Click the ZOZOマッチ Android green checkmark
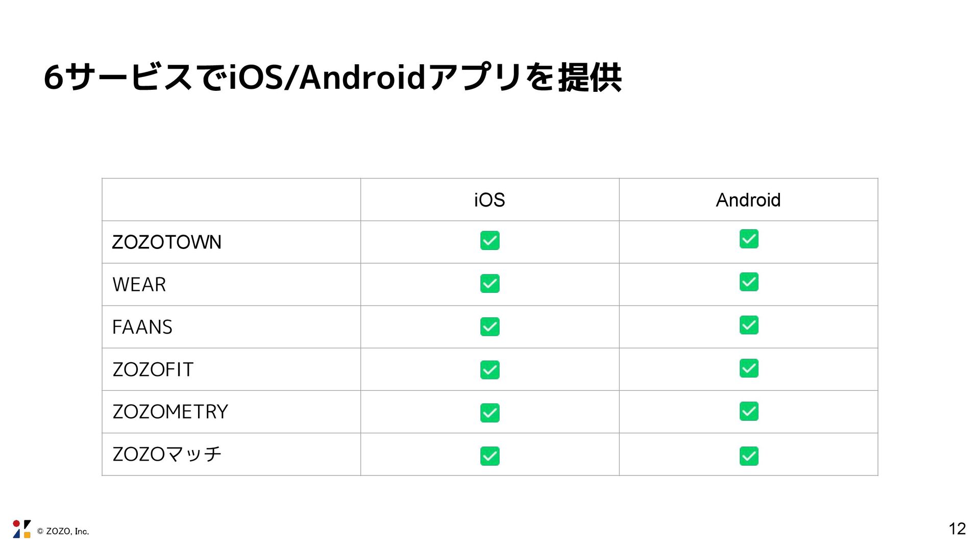980x551 pixels. pos(749,456)
